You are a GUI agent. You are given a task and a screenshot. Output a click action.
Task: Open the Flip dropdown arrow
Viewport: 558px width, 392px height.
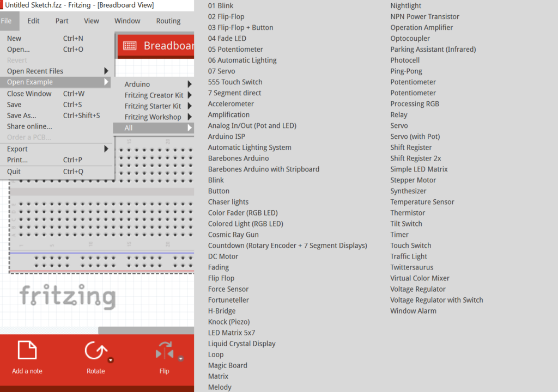(180, 359)
